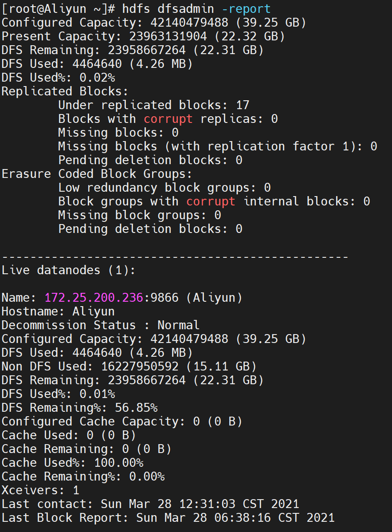Click the red corrupt word in replicas line
Screen dimensions: 392x532
pos(168,119)
